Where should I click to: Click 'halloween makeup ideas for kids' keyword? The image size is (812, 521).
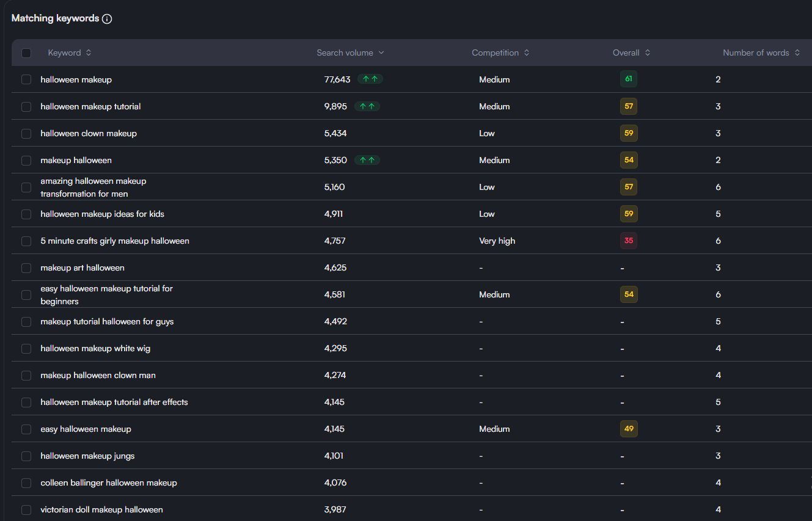pyautogui.click(x=103, y=214)
